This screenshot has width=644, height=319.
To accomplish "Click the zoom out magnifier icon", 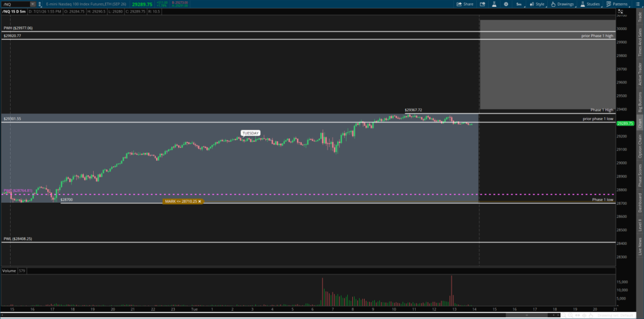I will 563,315.
